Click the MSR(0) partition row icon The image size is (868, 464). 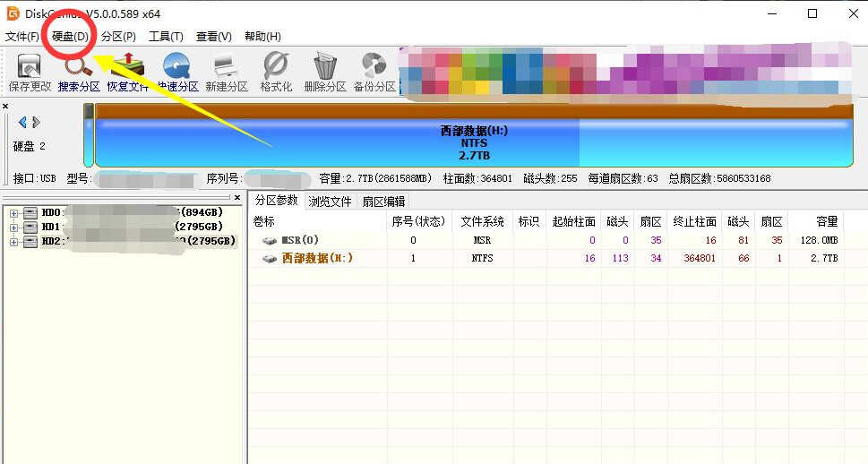[x=270, y=241]
